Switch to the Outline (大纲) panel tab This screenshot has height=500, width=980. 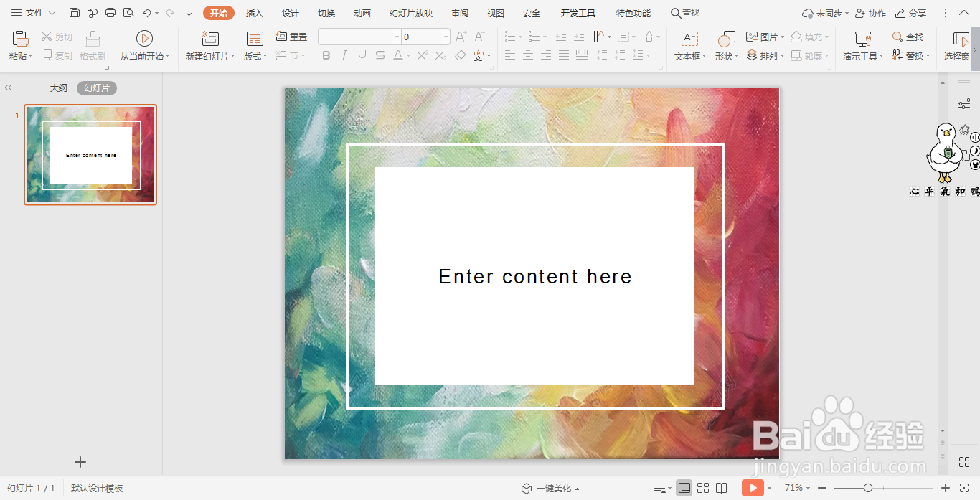click(58, 88)
